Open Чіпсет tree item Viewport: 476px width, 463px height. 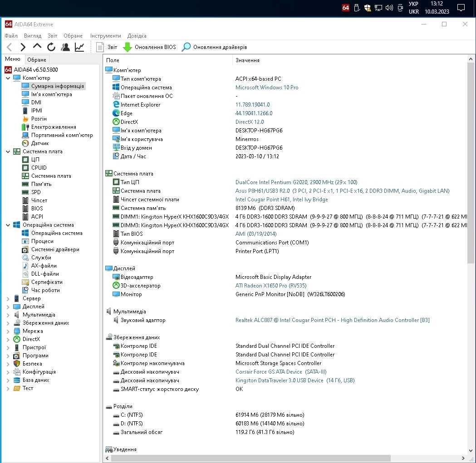(x=39, y=200)
